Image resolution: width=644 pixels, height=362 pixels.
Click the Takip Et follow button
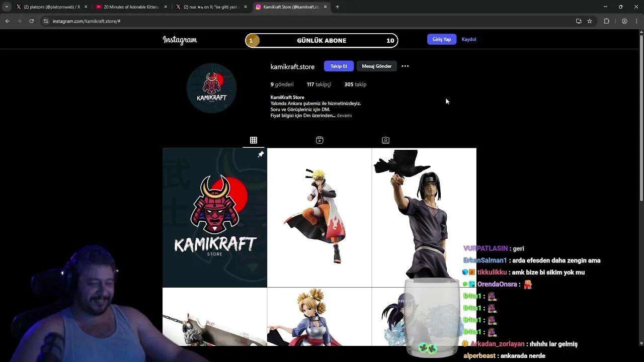[339, 66]
